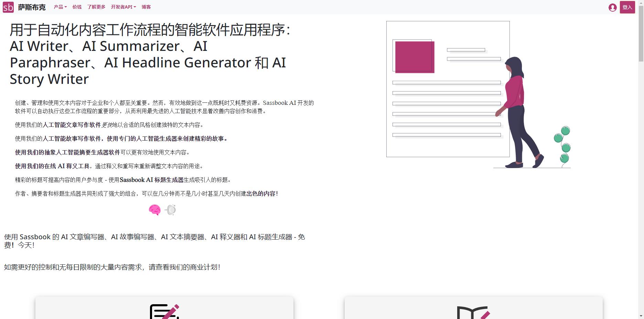This screenshot has width=644, height=319.
Task: Click the grey head icon beside the brain
Action: click(170, 210)
